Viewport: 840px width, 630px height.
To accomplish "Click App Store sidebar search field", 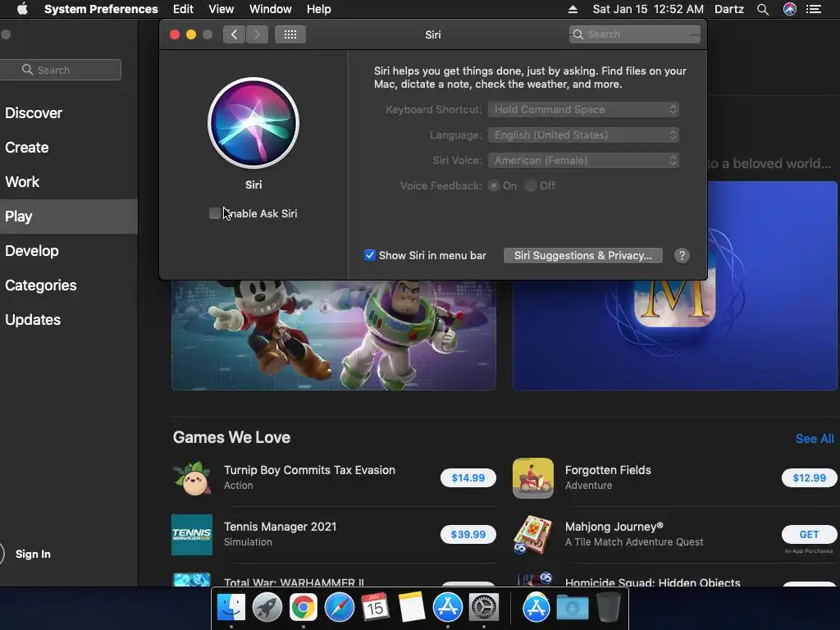I will tap(60, 70).
